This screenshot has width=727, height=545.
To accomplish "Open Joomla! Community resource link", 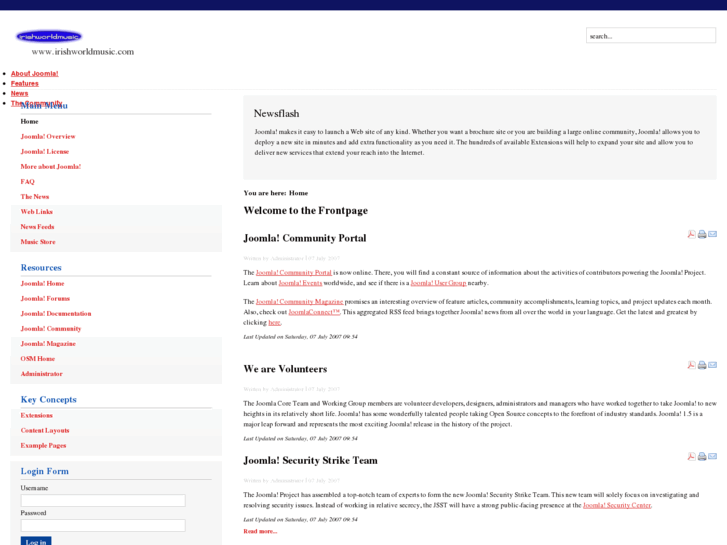I will (51, 329).
